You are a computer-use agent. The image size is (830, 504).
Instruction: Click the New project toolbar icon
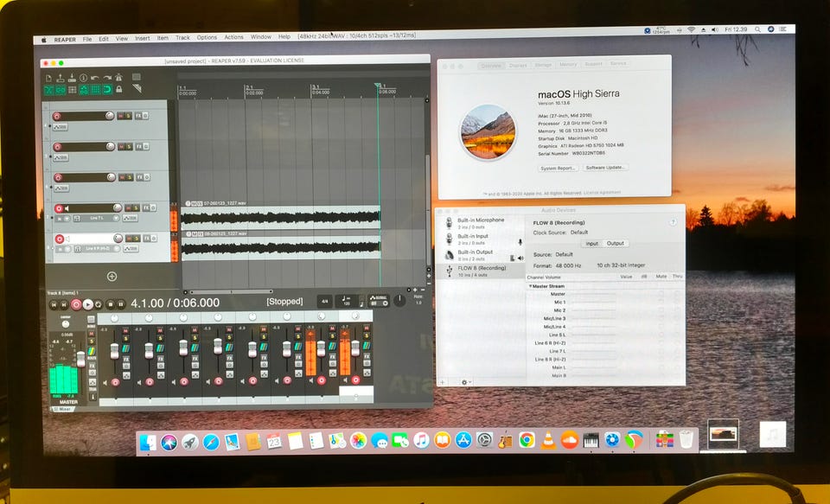pos(49,78)
